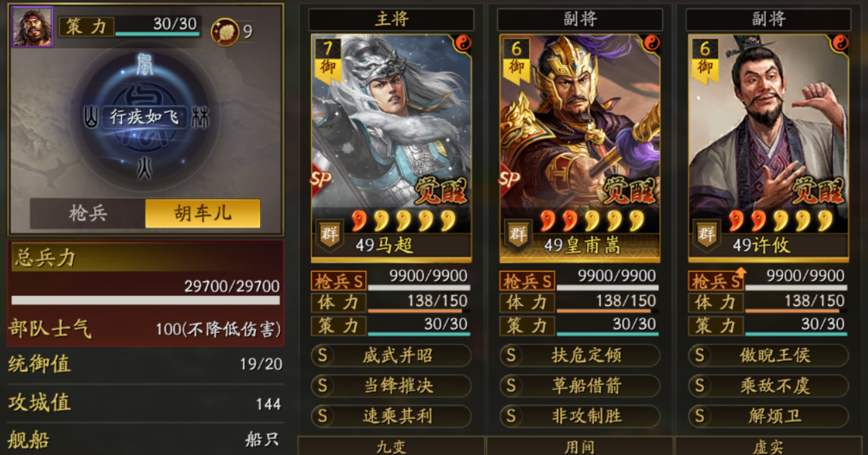Open 九变 tactic under 马超
The width and height of the screenshot is (868, 455).
[391, 446]
